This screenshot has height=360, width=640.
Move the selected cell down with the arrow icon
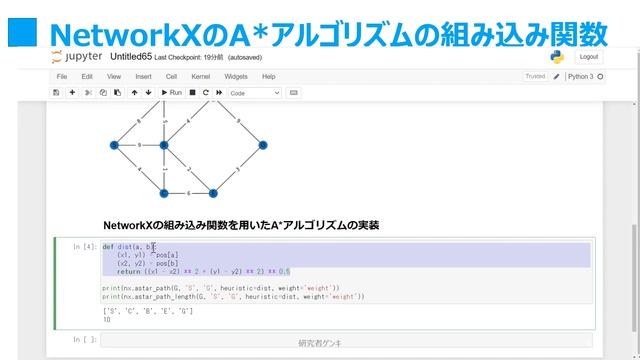(x=149, y=93)
